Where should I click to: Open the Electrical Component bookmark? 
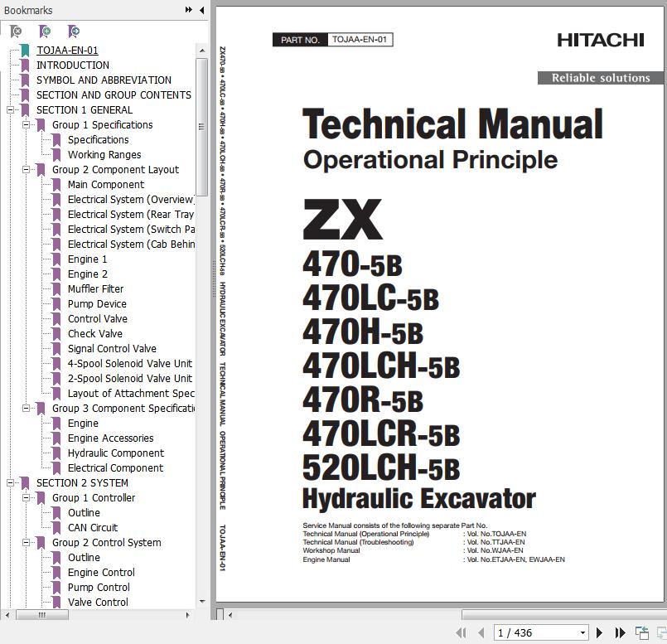(115, 467)
